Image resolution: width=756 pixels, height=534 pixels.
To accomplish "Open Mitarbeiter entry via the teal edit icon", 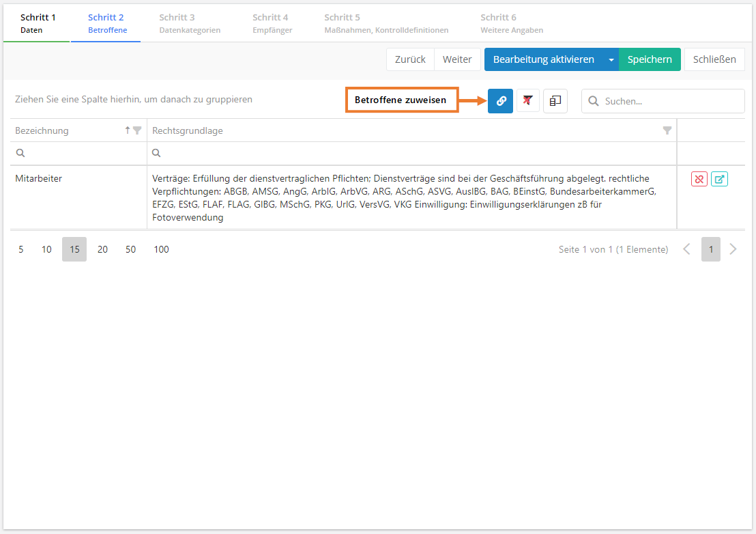I will click(719, 179).
